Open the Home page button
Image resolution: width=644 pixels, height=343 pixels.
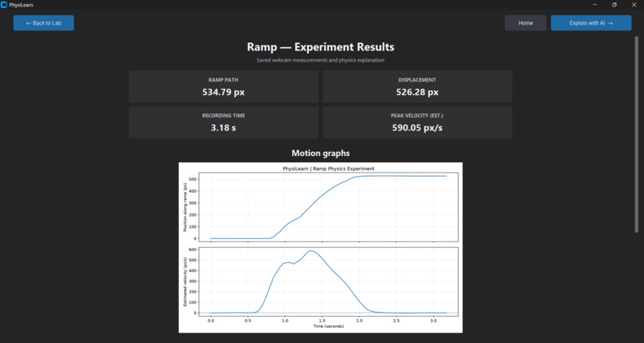[525, 23]
